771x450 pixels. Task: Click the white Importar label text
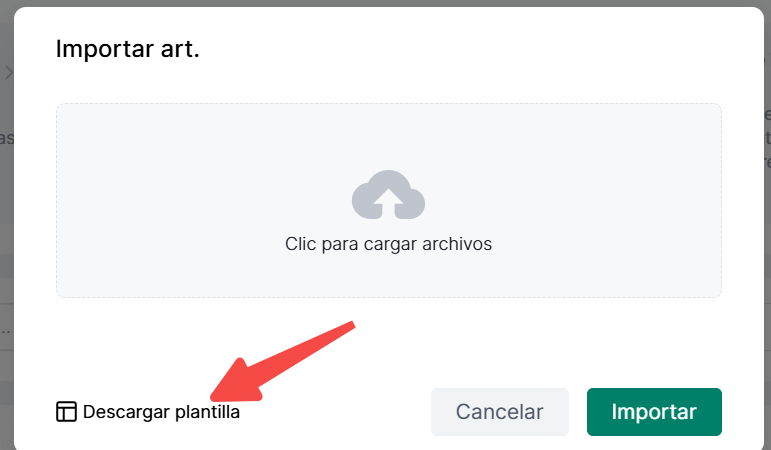(654, 412)
